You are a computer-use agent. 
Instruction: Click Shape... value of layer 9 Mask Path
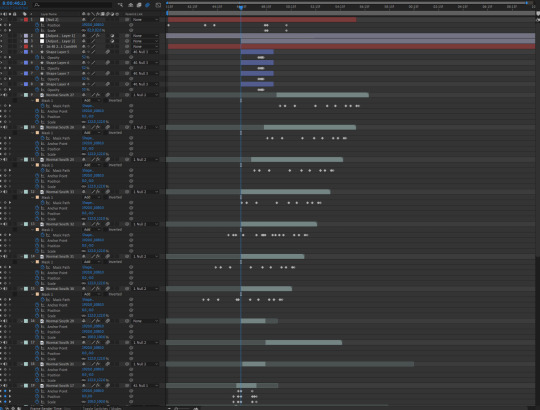pyautogui.click(x=87, y=106)
